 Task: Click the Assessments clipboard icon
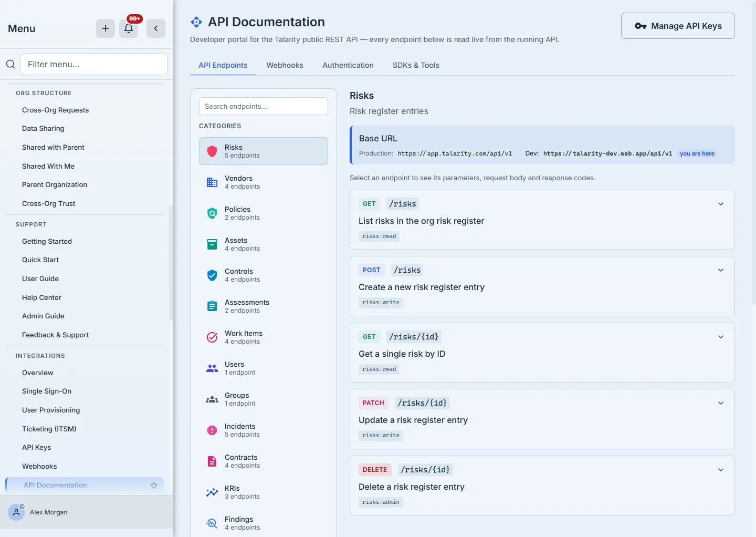tap(212, 306)
